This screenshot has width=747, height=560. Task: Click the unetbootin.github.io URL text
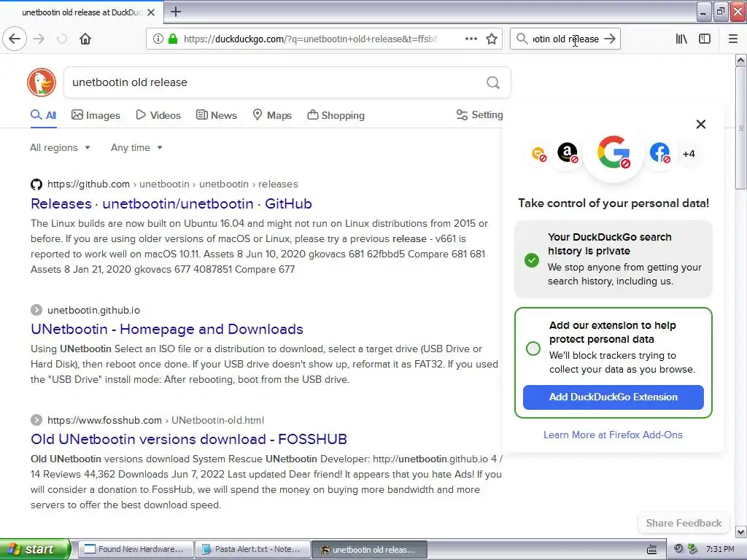point(94,310)
